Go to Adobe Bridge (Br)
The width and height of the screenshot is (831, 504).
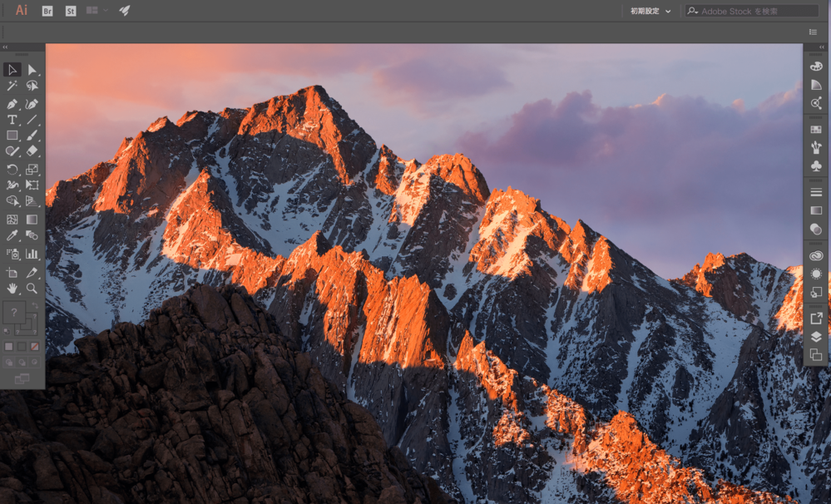click(47, 11)
